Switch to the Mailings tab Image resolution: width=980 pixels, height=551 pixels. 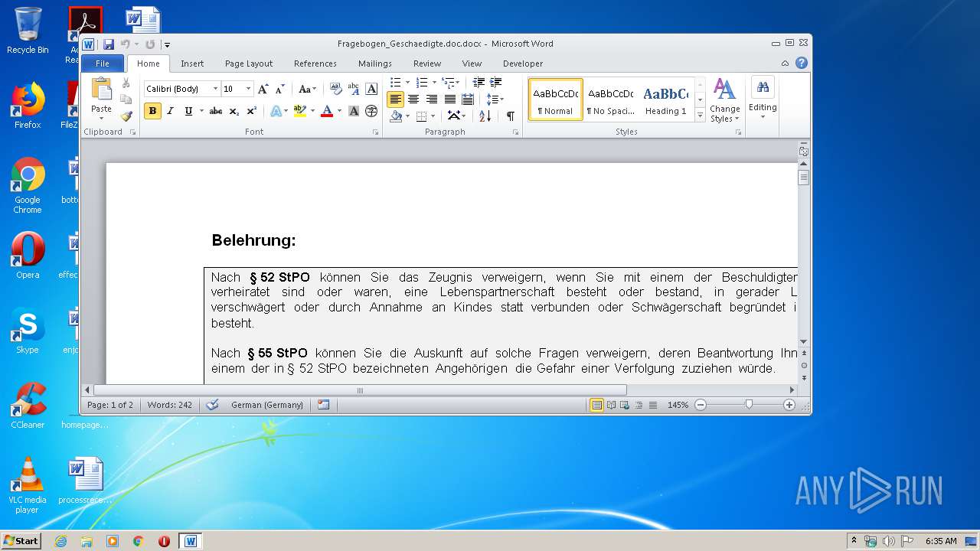coord(375,64)
